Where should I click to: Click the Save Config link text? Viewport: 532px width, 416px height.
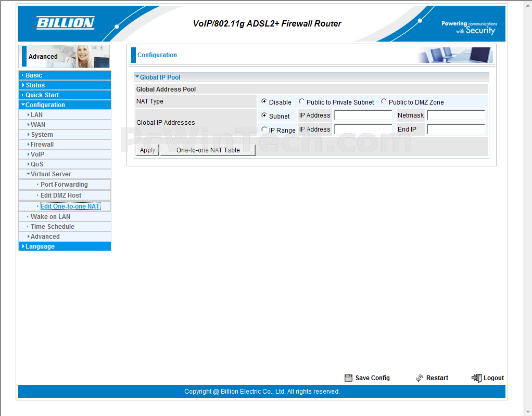click(x=372, y=378)
